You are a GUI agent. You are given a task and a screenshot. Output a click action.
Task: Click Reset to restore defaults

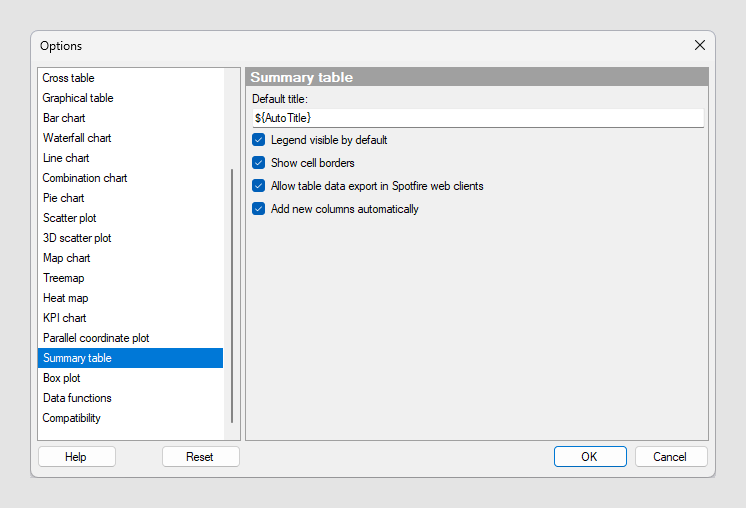pyautogui.click(x=200, y=457)
